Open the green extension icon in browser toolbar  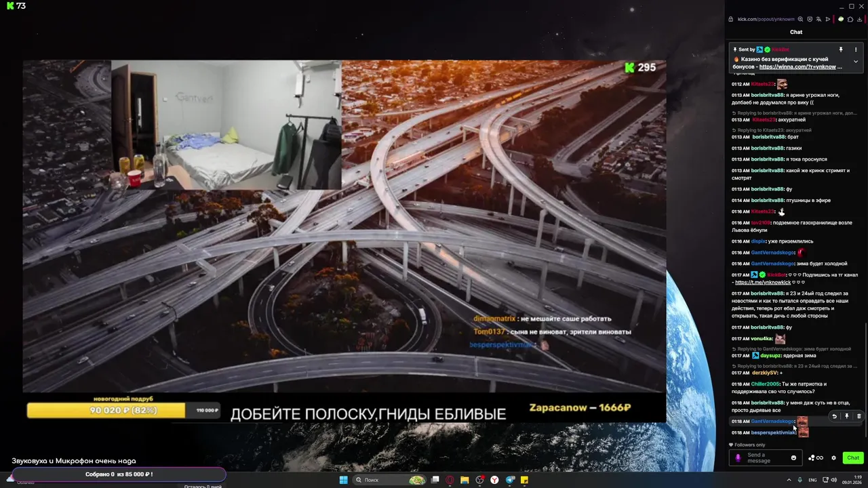(x=842, y=19)
